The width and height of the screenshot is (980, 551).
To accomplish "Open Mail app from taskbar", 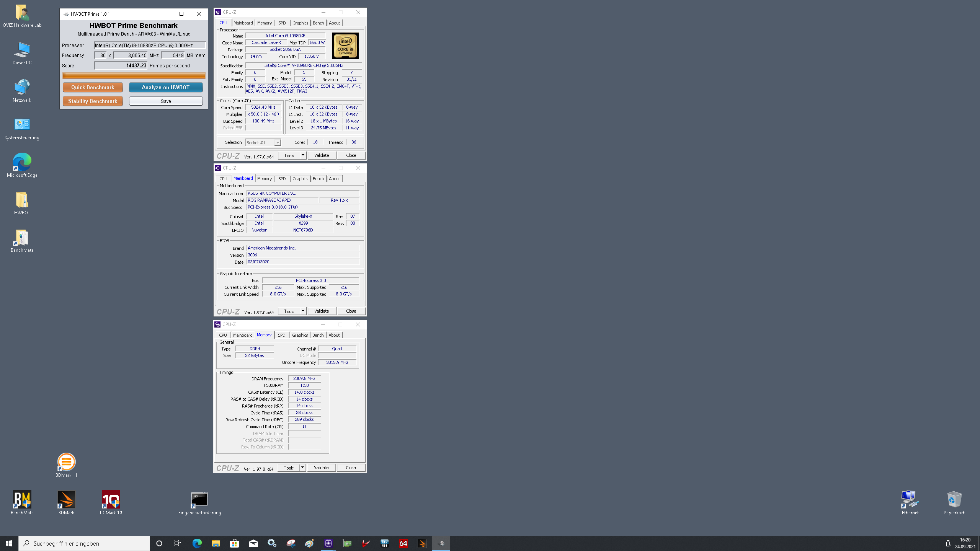I will coord(253,543).
